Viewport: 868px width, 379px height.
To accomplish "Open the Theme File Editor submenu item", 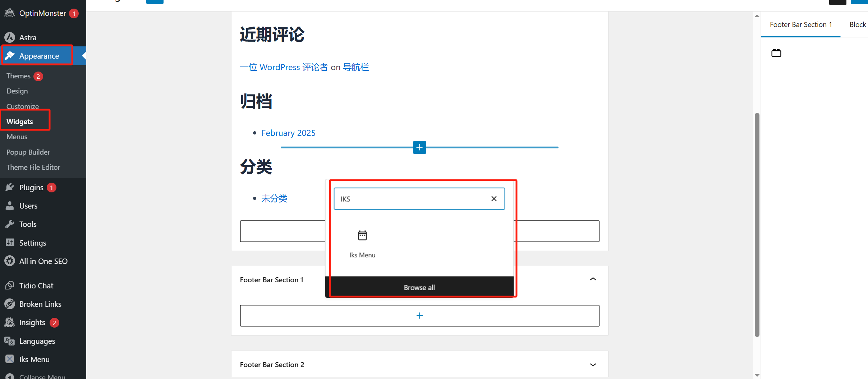I will (33, 167).
